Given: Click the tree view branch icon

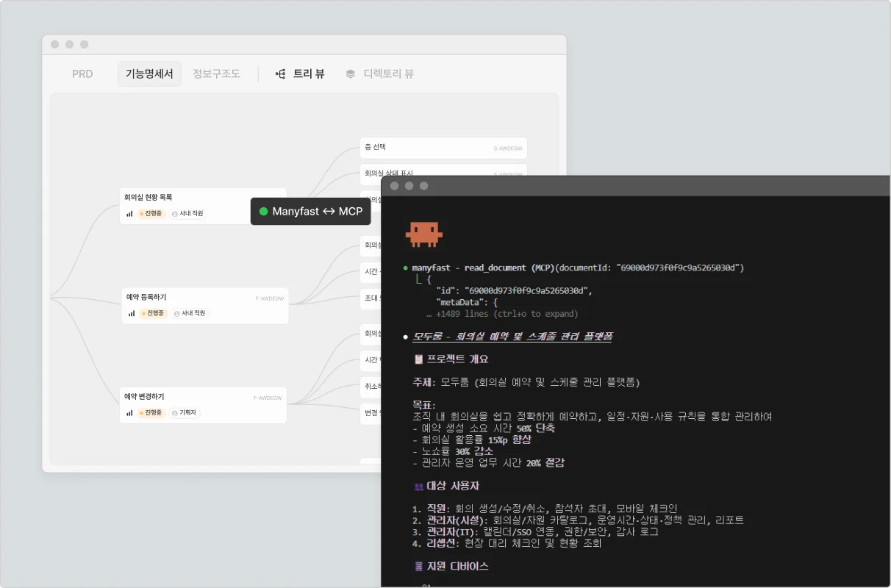Looking at the screenshot, I should (280, 74).
